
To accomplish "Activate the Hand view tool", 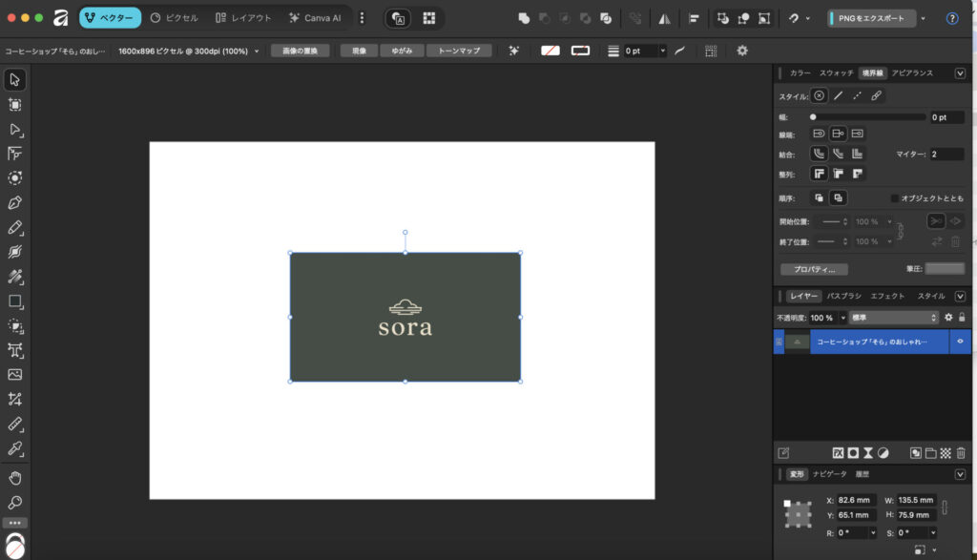I will [x=15, y=477].
